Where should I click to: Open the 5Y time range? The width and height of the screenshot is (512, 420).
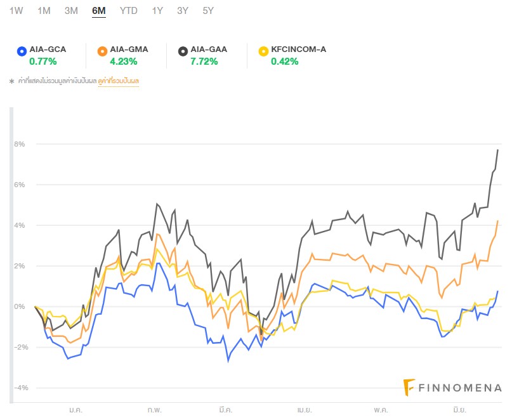(208, 11)
